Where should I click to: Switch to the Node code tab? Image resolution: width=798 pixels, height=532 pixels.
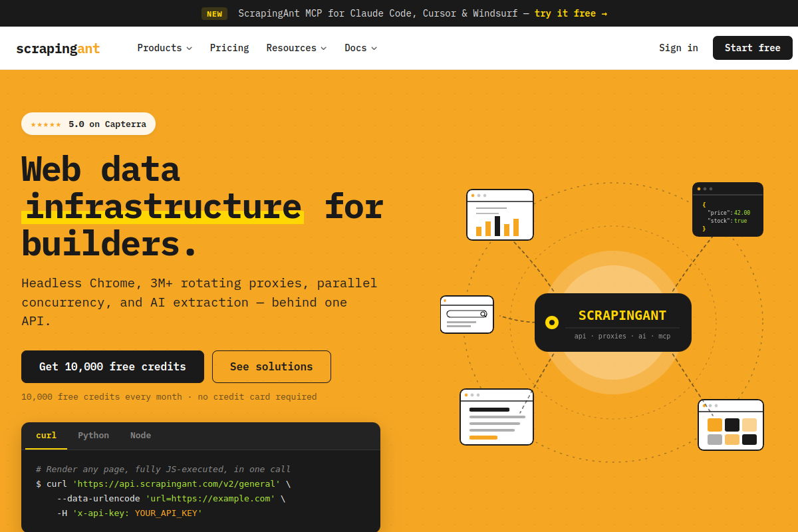click(x=140, y=436)
